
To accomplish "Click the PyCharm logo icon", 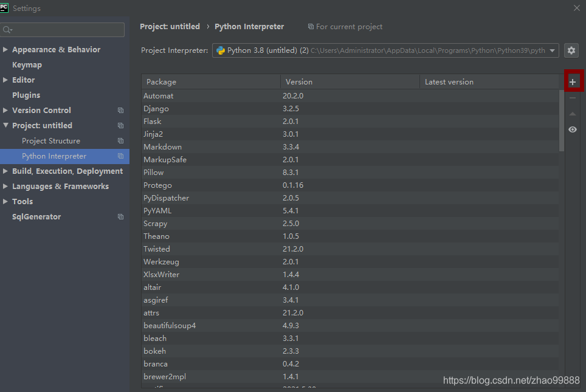I will point(4,8).
